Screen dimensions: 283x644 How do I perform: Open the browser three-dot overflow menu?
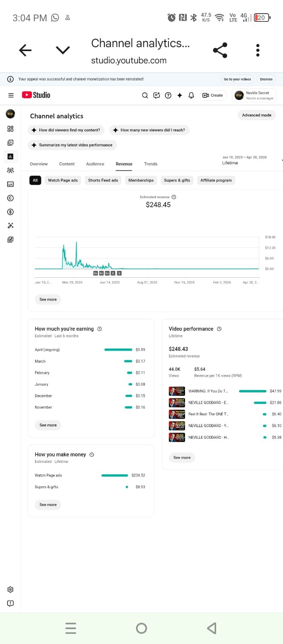(x=258, y=50)
